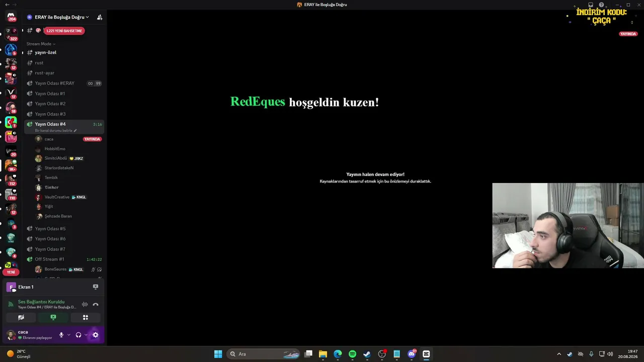Open Spotify from taskbar

[352, 354]
